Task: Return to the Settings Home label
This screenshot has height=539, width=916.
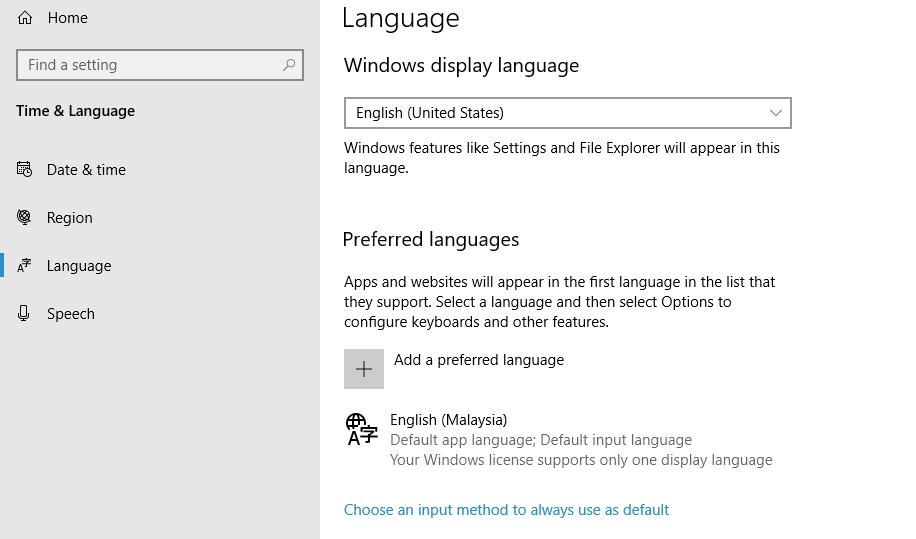Action: [68, 18]
